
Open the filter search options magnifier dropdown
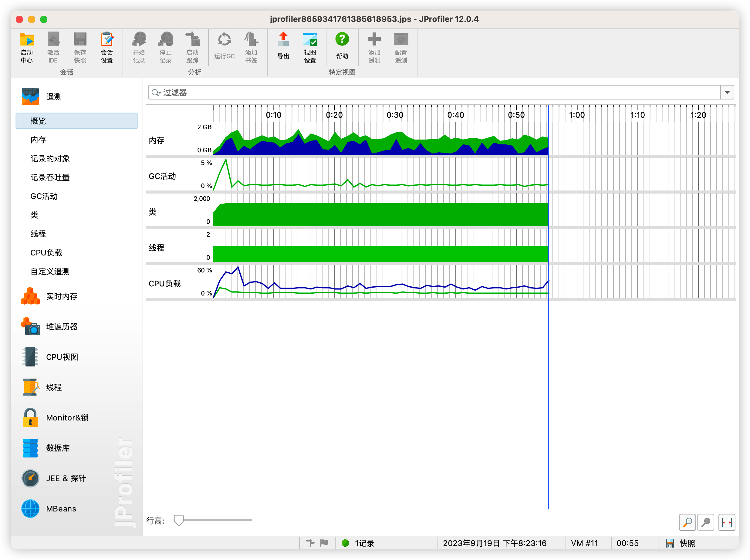click(x=156, y=93)
